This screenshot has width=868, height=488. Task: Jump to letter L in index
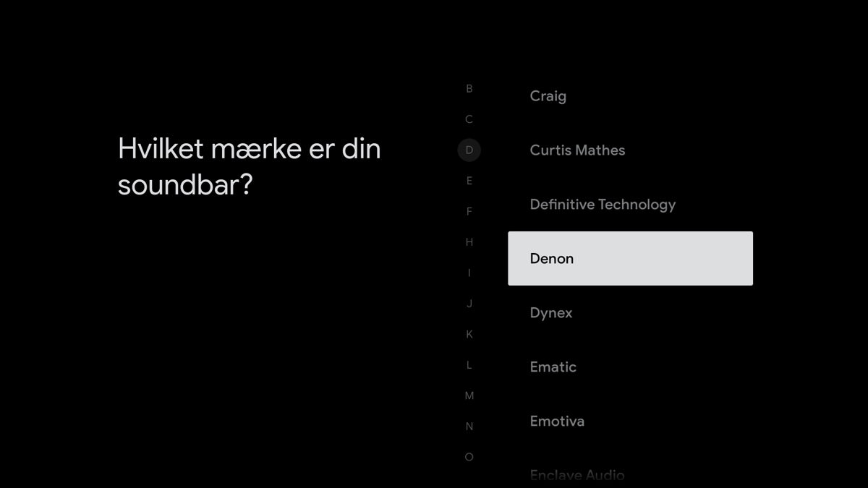click(469, 365)
